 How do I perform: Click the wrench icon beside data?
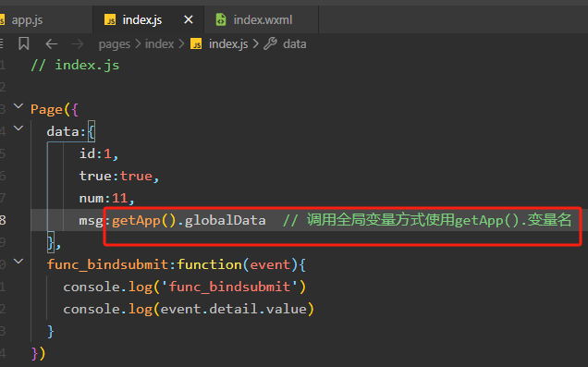[x=270, y=43]
